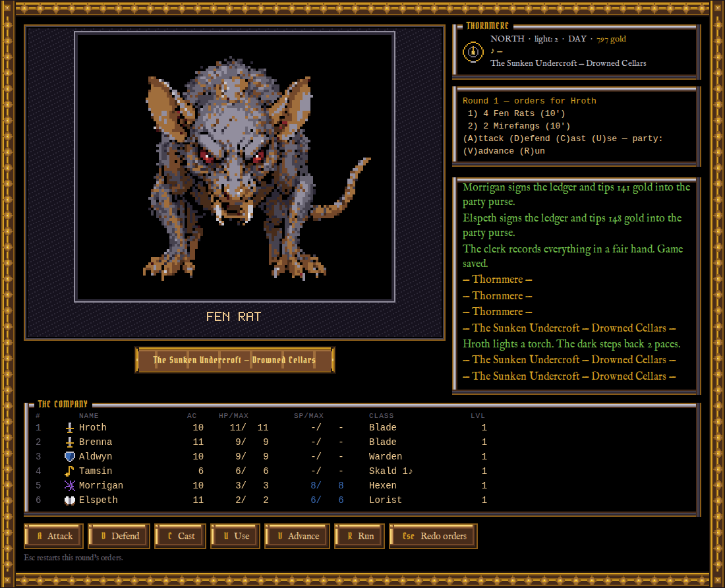Click the 797 gold counter
Viewport: 725px width, 588px height.
611,40
